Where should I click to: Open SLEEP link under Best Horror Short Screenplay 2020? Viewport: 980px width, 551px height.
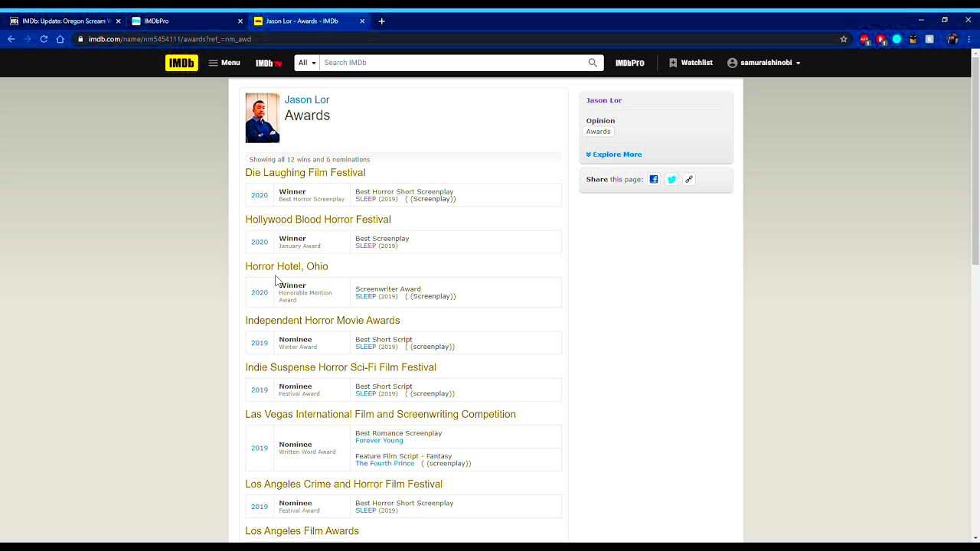click(365, 199)
